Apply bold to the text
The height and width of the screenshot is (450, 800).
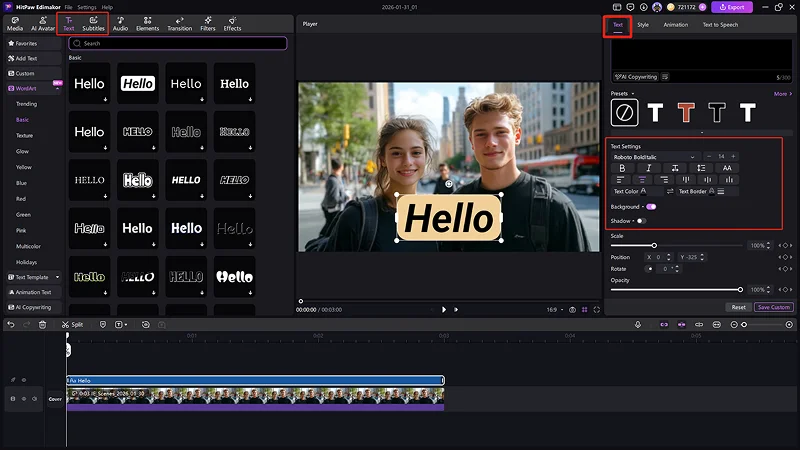click(x=622, y=168)
